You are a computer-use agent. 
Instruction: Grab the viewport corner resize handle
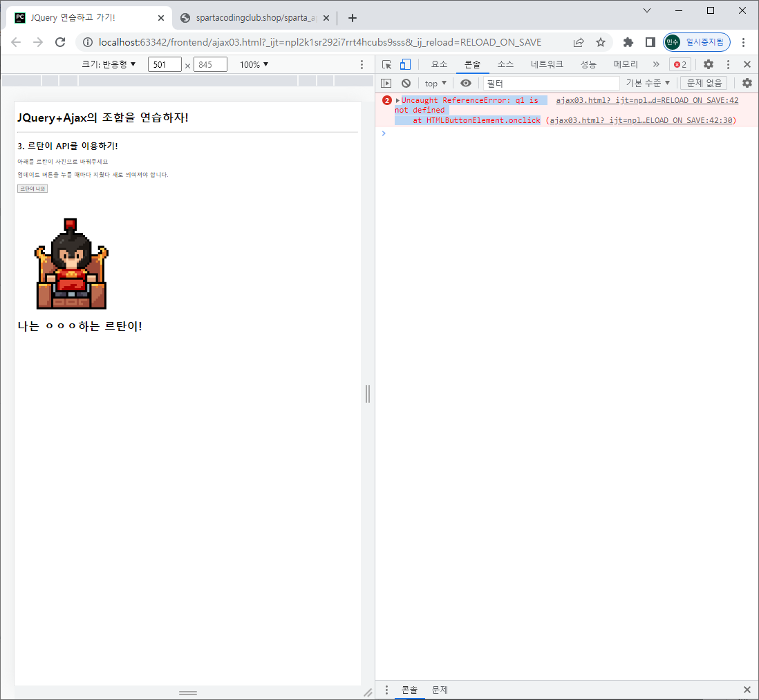tap(368, 692)
